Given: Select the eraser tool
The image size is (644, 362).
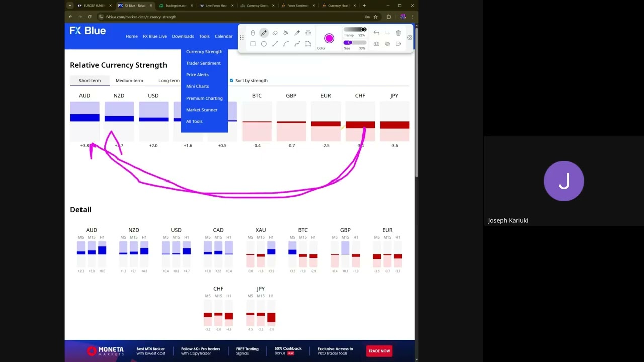Looking at the screenshot, I should [275, 33].
